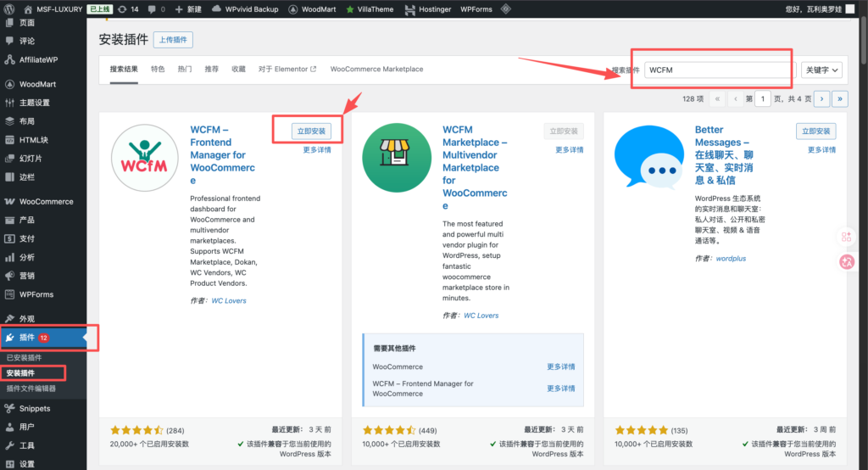This screenshot has height=470, width=868.
Task: Switch to the 收藏 tab
Action: tap(238, 70)
